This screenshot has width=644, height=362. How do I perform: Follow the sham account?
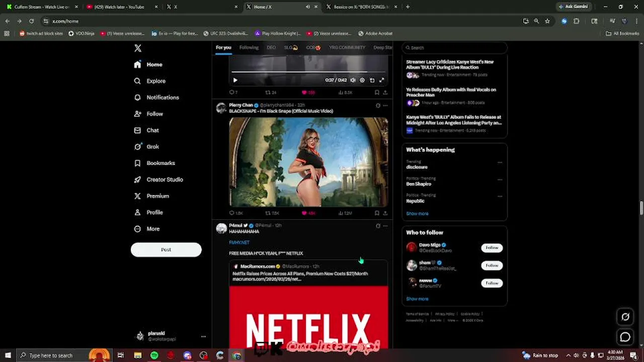point(492,265)
